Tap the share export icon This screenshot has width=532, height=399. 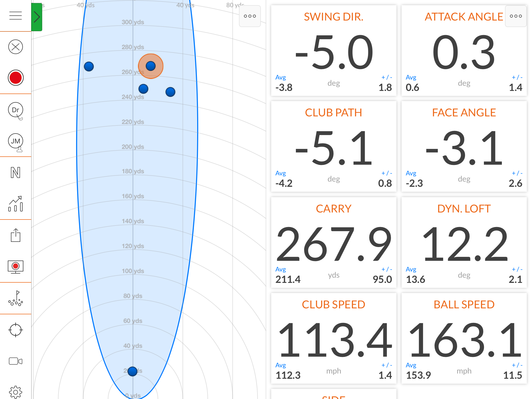pos(16,235)
